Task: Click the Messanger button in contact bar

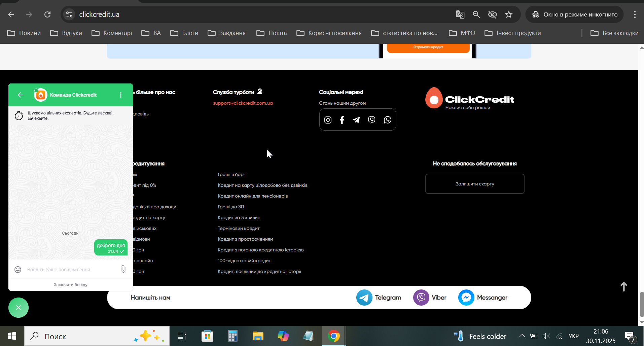Action: coord(483,298)
